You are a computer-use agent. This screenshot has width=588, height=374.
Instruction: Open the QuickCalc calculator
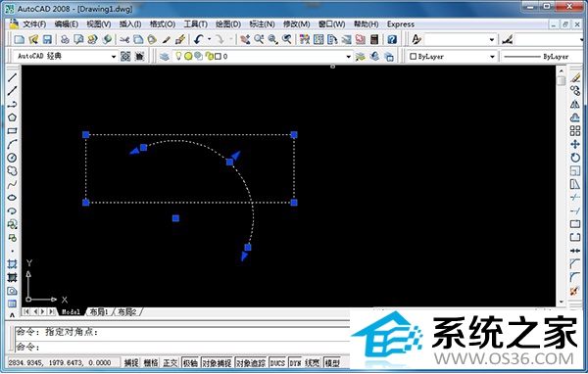point(374,39)
